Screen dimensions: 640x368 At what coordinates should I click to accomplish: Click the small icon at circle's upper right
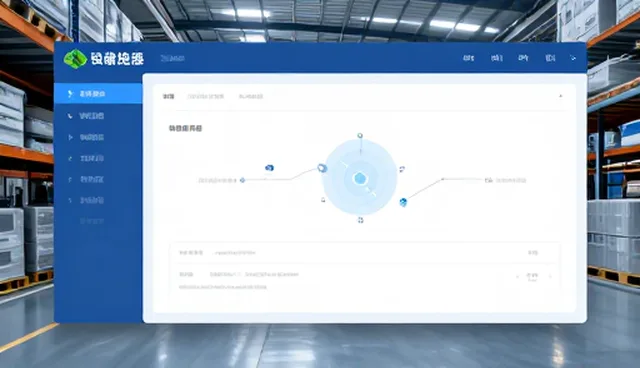[x=402, y=169]
